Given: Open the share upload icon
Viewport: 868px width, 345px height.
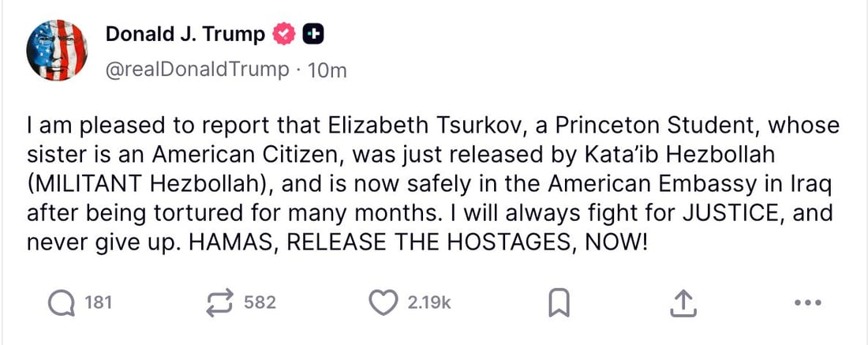Looking at the screenshot, I should [685, 302].
